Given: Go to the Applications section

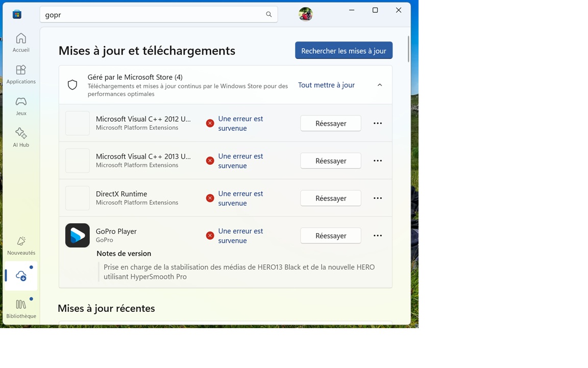Looking at the screenshot, I should pyautogui.click(x=21, y=74).
